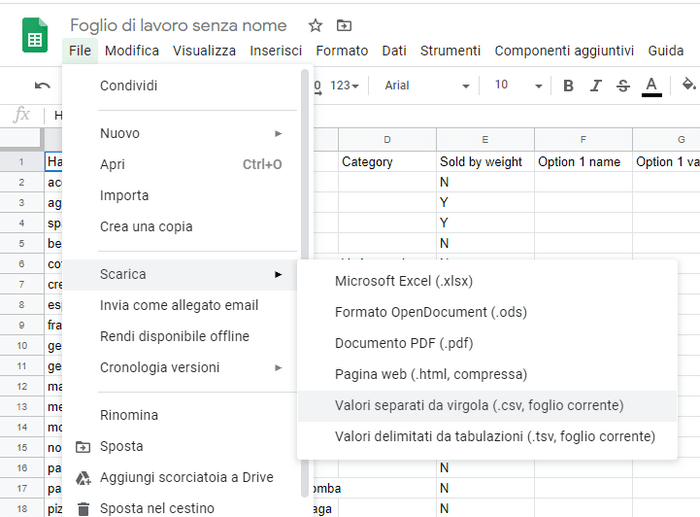Click Sposta nel cestino option
The height and width of the screenshot is (517, 700).
pyautogui.click(x=157, y=508)
